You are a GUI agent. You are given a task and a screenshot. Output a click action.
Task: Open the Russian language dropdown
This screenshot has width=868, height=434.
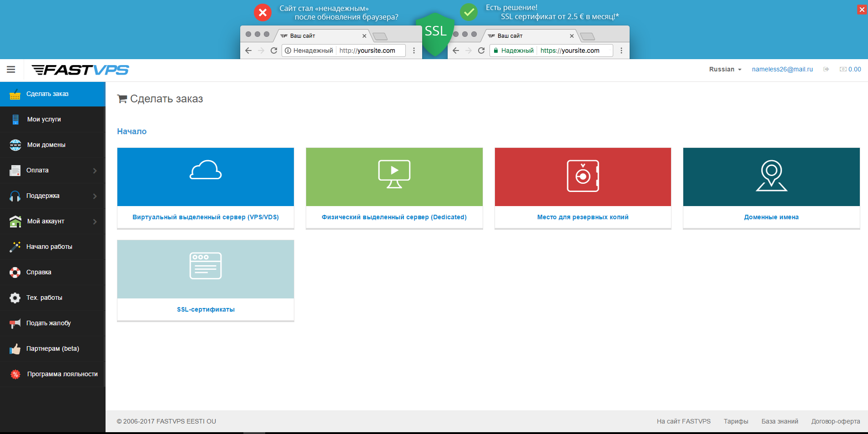(x=725, y=69)
